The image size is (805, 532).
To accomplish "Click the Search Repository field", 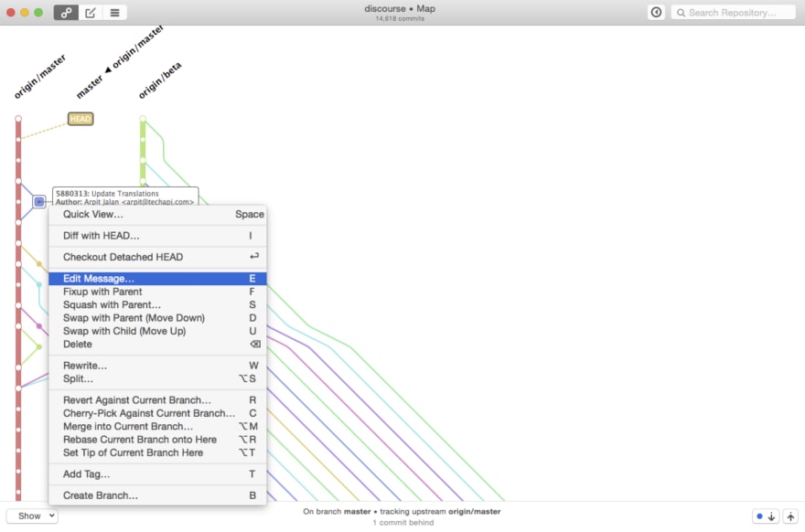I will pyautogui.click(x=735, y=12).
